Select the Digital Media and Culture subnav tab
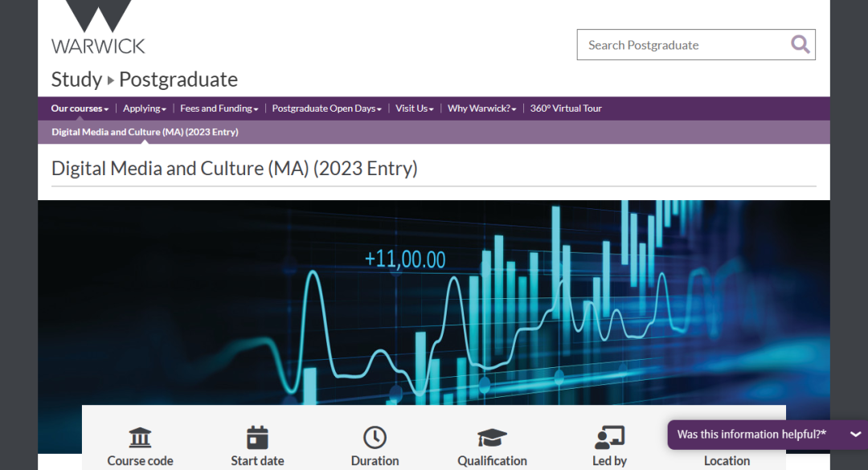Screen dimensions: 868x470 pyautogui.click(x=145, y=132)
